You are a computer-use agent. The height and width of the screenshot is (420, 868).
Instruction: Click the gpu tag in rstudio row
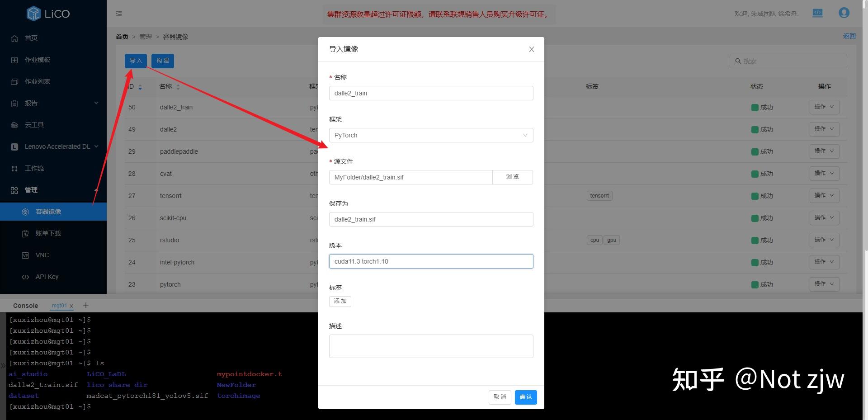click(x=612, y=240)
